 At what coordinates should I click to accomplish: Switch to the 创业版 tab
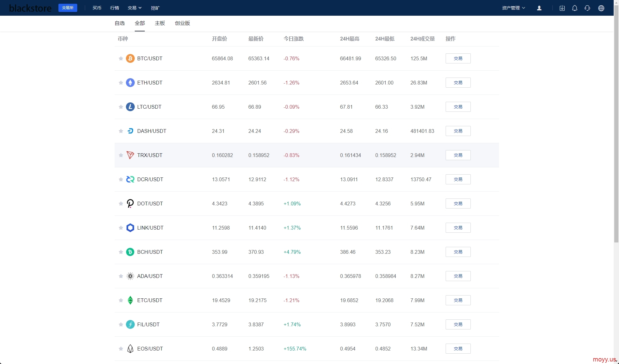tap(182, 23)
